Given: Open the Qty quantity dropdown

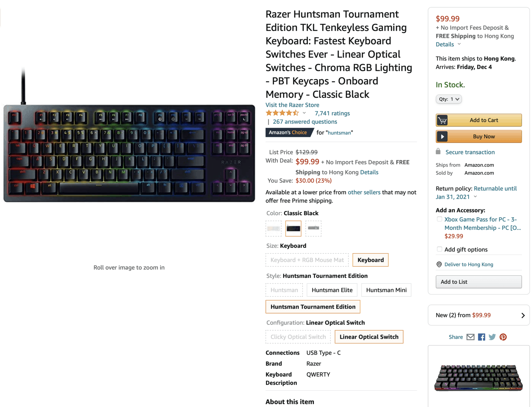Looking at the screenshot, I should point(449,99).
